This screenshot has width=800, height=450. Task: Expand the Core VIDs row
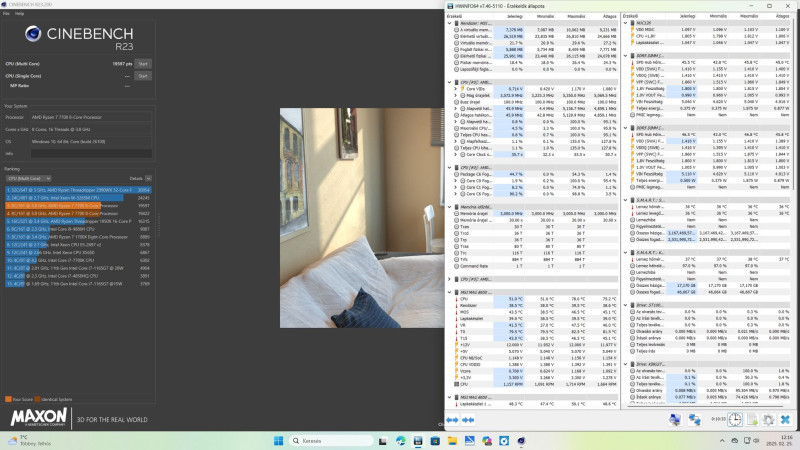click(x=456, y=89)
